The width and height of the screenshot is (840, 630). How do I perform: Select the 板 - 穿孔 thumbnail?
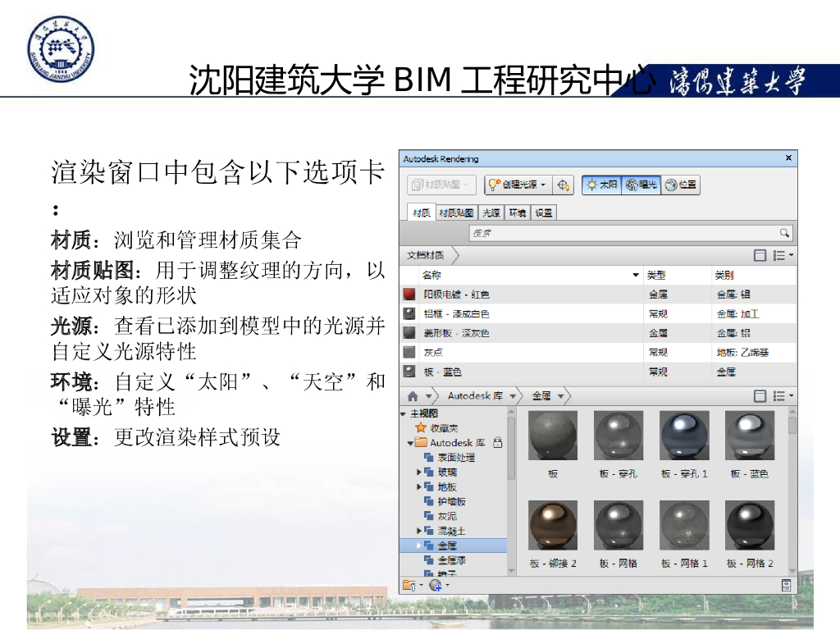point(619,436)
